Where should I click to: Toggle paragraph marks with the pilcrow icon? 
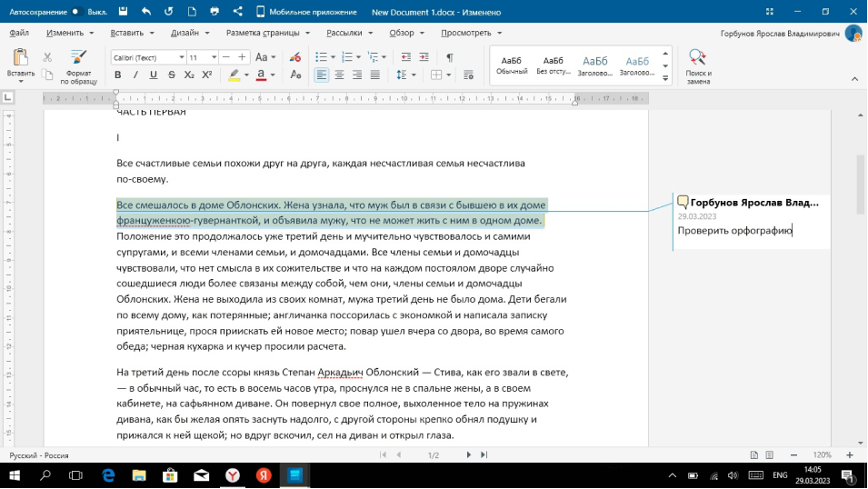point(450,57)
